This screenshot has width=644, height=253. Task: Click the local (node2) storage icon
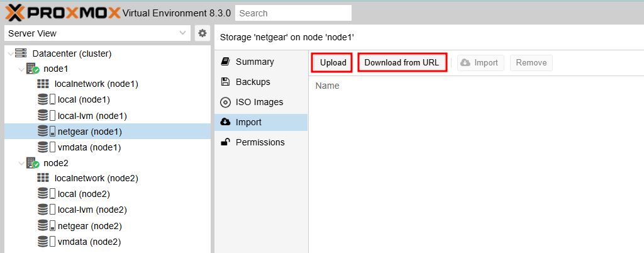click(x=46, y=194)
